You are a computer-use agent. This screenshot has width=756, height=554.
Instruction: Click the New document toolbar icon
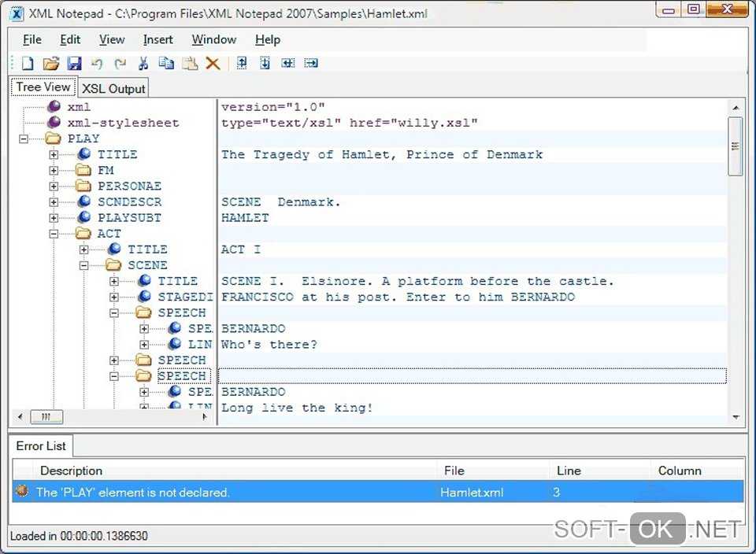(28, 64)
